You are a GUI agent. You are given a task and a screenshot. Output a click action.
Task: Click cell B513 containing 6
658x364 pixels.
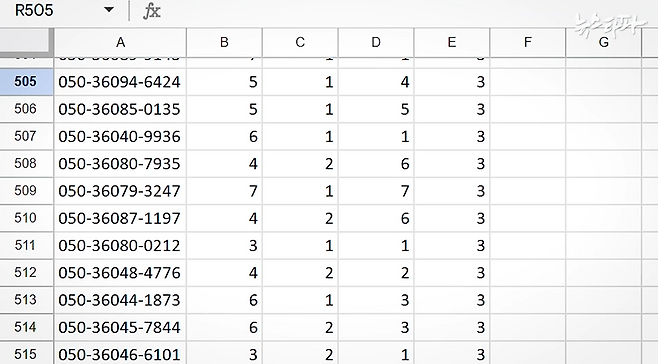[x=225, y=300]
